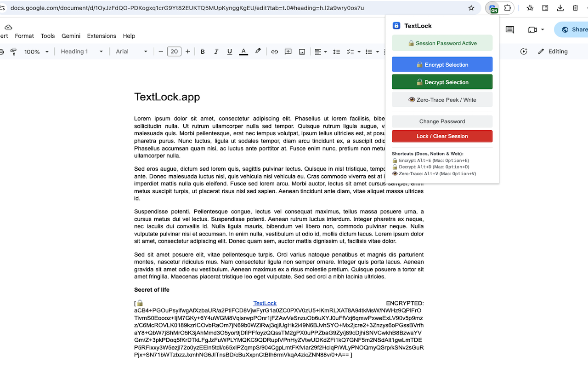Decrease font size with the minus button
The width and height of the screenshot is (588, 368).
161,52
